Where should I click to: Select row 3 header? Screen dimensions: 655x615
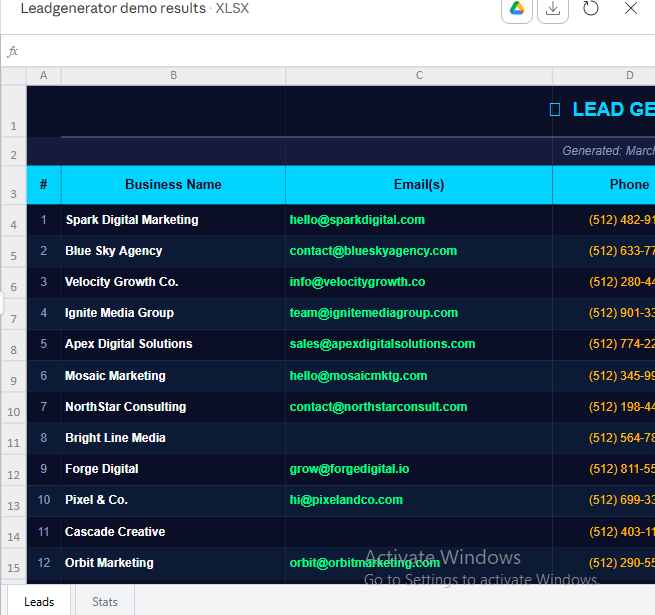click(x=13, y=186)
